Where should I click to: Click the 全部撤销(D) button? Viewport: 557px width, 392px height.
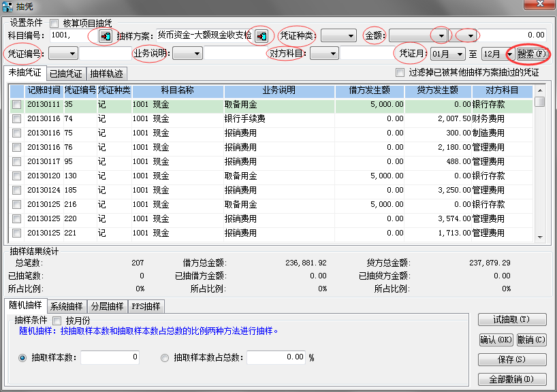tap(512, 379)
